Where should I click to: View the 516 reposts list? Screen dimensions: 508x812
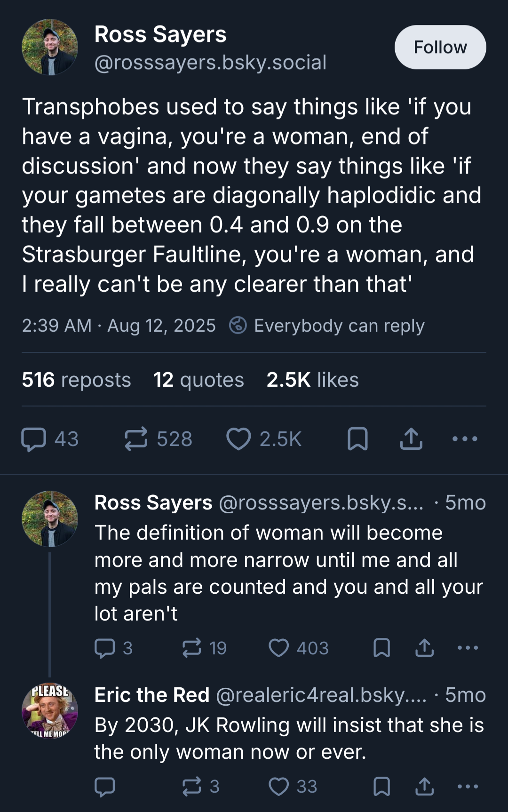tap(76, 380)
